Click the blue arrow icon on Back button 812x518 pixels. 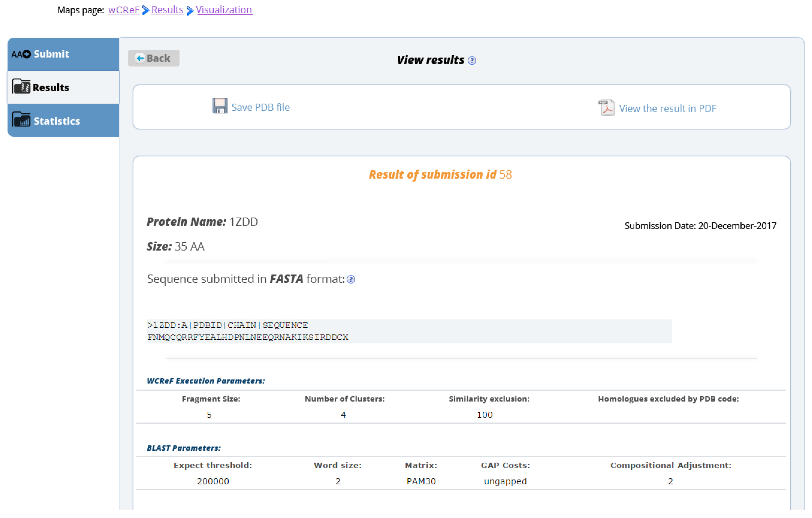[140, 58]
